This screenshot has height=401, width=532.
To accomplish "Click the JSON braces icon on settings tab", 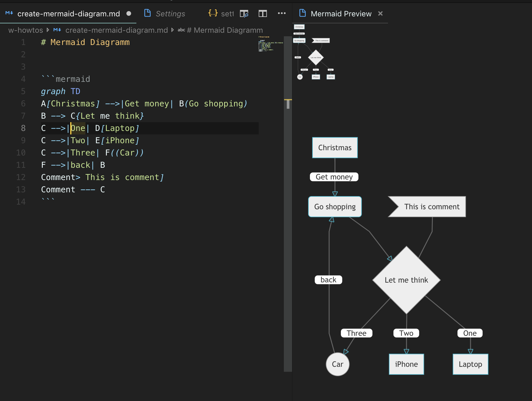I will pos(213,13).
